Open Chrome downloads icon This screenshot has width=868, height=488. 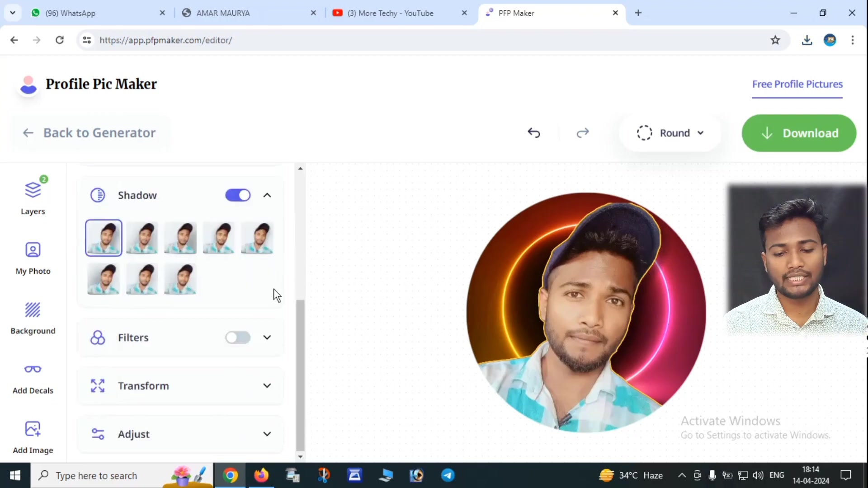click(x=807, y=40)
